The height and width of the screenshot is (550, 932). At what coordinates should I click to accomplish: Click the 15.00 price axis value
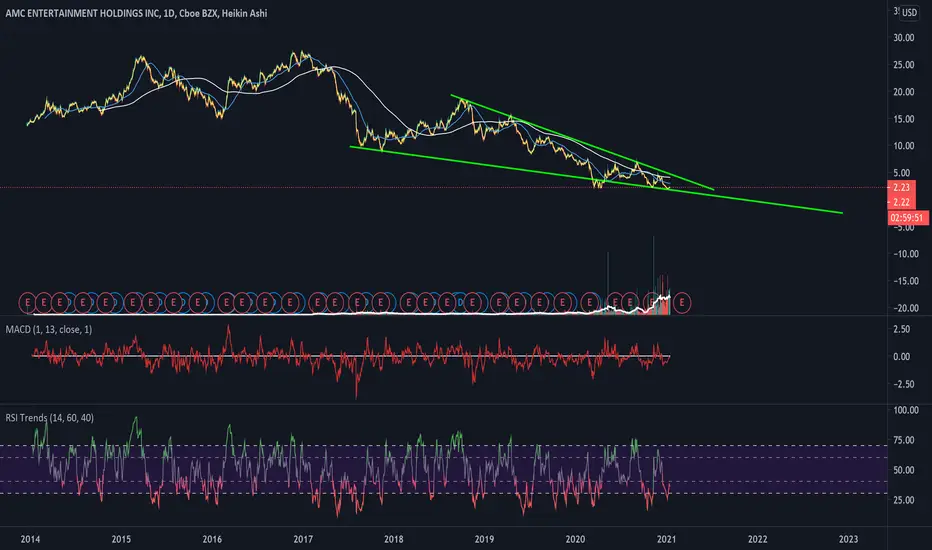click(x=903, y=119)
